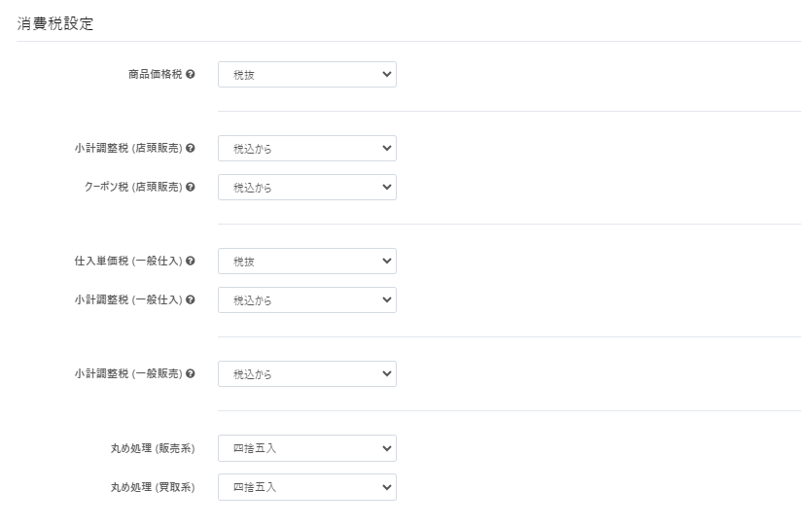Click the 丸め処理 (買取系) label
The image size is (812, 526).
153,487
